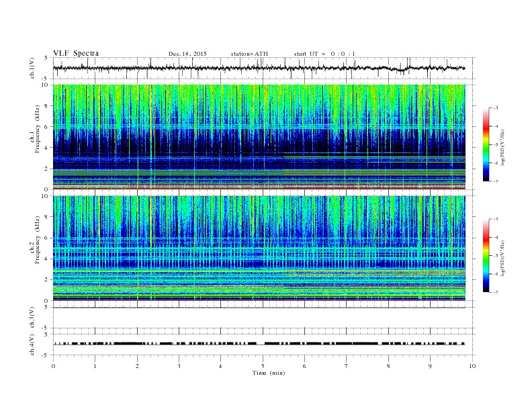The height and width of the screenshot is (411, 532).
Task: Click the "3" tick label on time axis
Action: (179, 366)
